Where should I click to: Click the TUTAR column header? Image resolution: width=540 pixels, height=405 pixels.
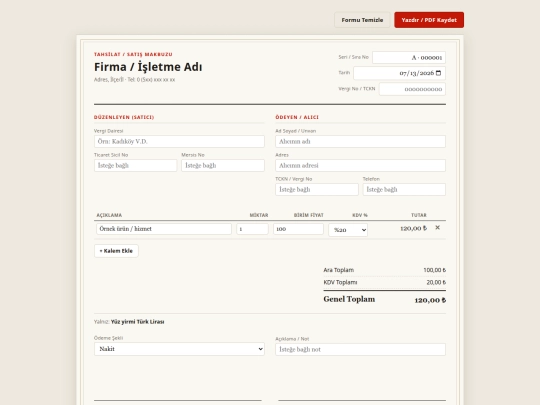coord(419,215)
